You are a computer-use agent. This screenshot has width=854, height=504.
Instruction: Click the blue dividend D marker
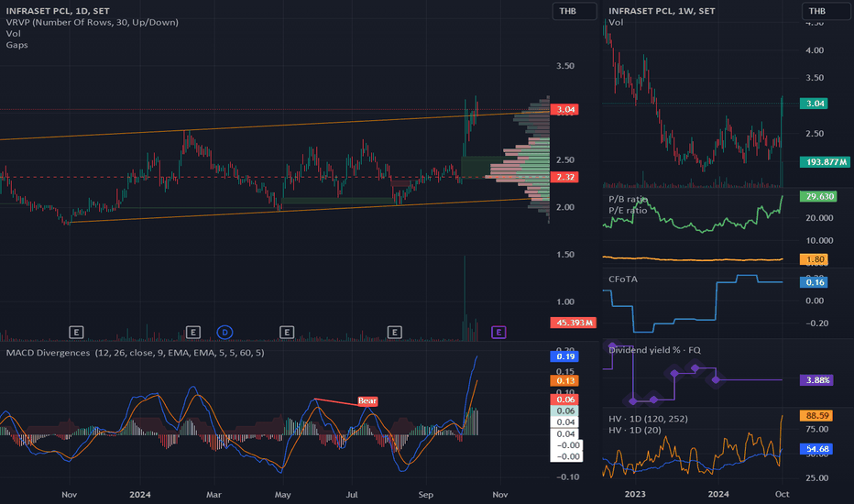pos(224,332)
